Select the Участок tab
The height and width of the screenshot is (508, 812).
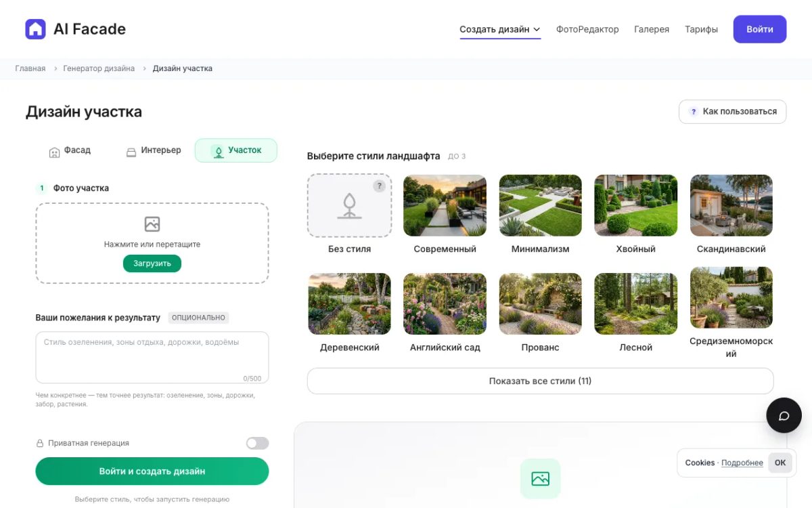pyautogui.click(x=236, y=150)
